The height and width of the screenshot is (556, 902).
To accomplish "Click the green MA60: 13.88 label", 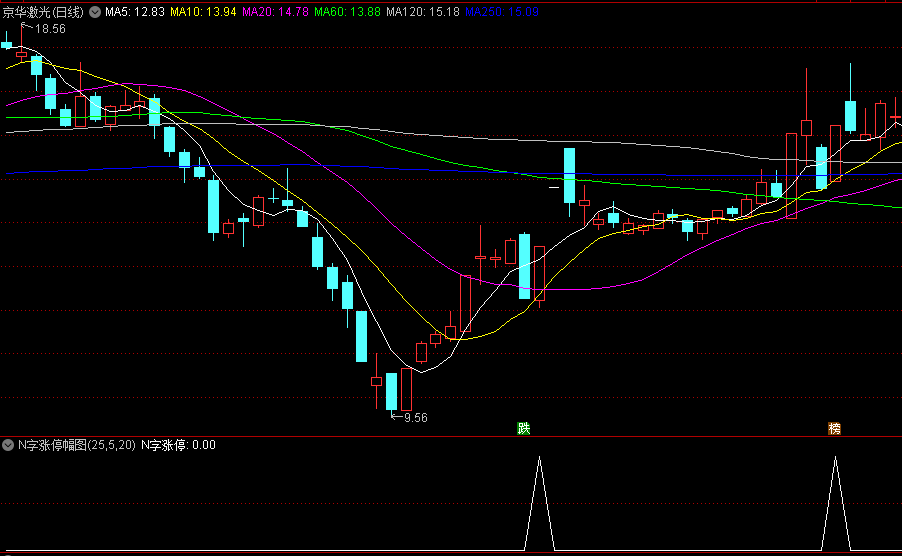I will pyautogui.click(x=347, y=11).
